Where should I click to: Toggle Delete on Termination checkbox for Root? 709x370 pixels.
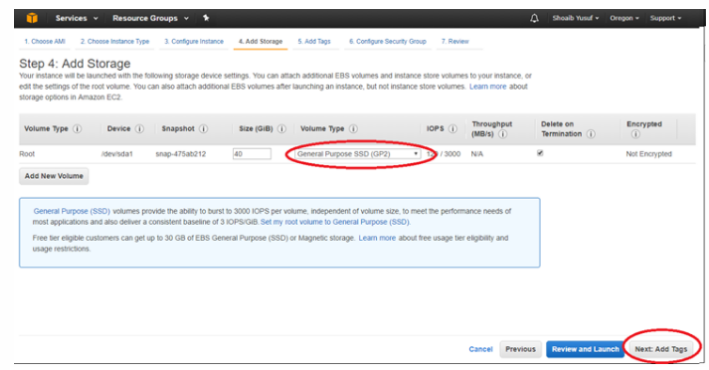(540, 153)
